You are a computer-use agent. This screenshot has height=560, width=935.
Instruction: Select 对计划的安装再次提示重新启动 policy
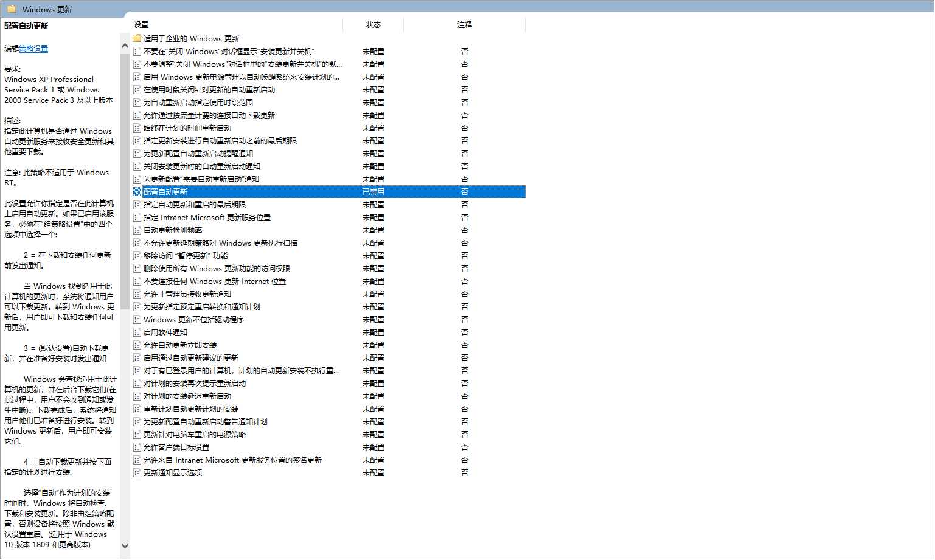pyautogui.click(x=195, y=383)
